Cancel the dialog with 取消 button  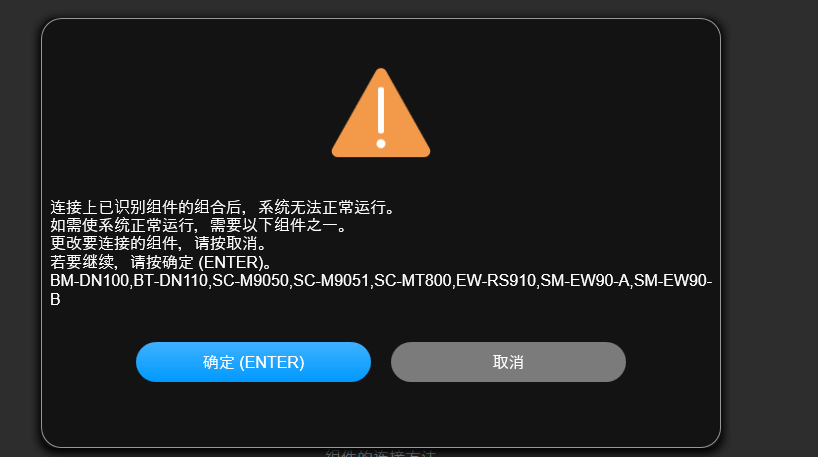508,362
